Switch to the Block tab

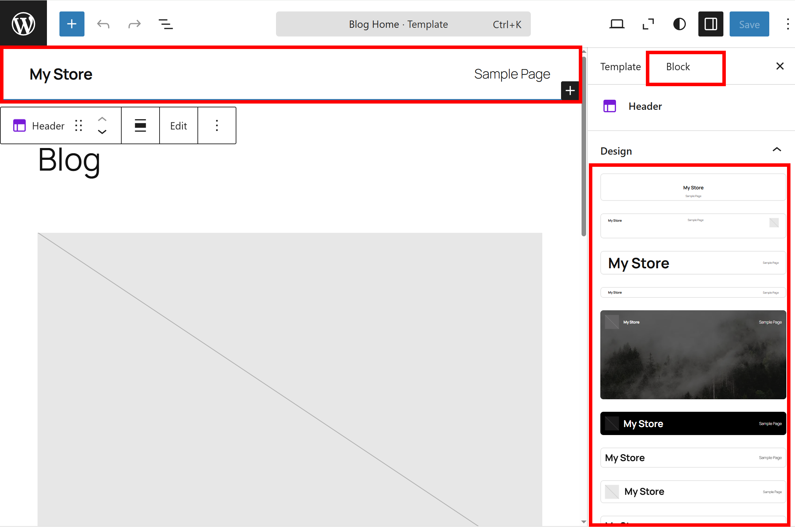click(x=678, y=67)
